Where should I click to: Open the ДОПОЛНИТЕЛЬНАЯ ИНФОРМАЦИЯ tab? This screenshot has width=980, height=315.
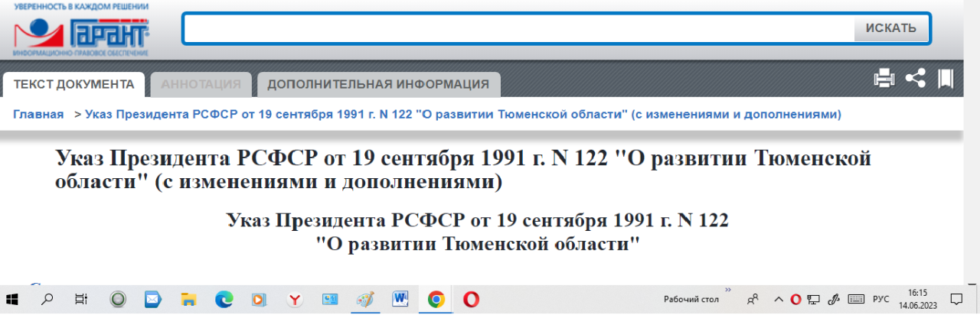(x=378, y=84)
